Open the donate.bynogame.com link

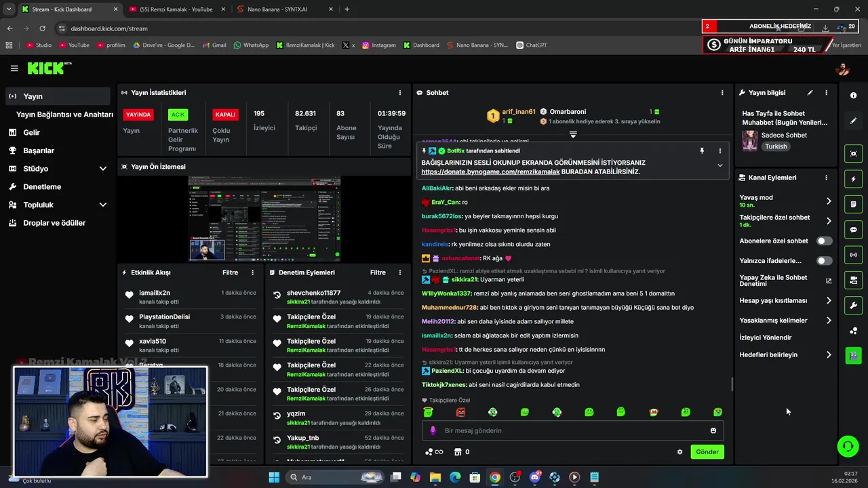point(489,172)
